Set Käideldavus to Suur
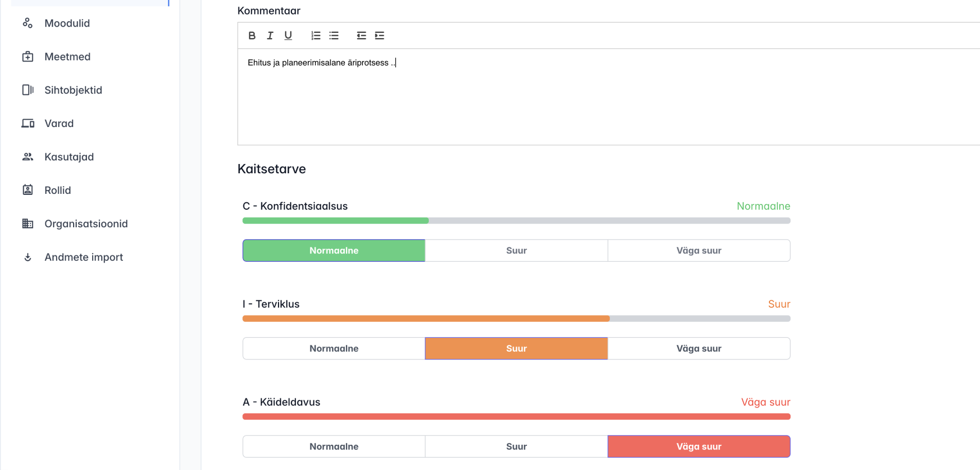Image resolution: width=980 pixels, height=470 pixels. [x=516, y=446]
